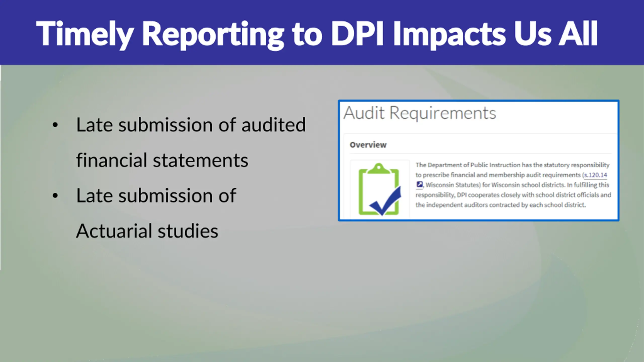Click the bullet line 'Late submission of'
This screenshot has width=644, height=362.
point(156,196)
